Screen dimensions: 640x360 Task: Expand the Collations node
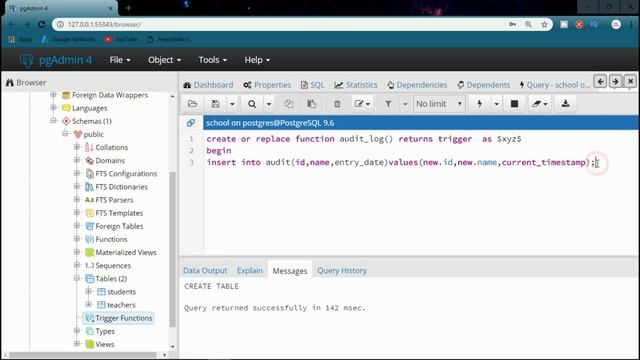pos(77,147)
